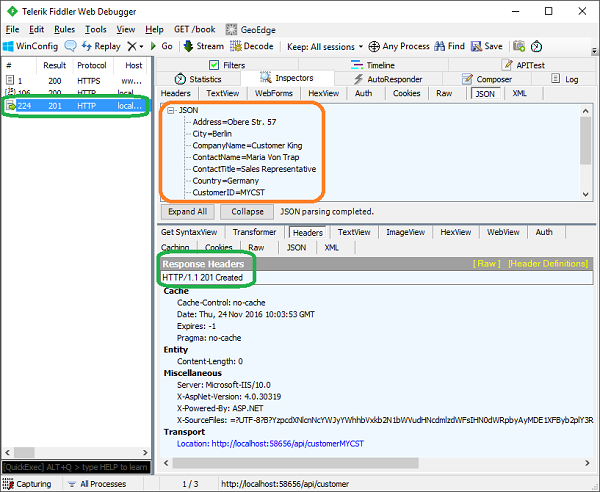Click the Collapse button

[247, 212]
